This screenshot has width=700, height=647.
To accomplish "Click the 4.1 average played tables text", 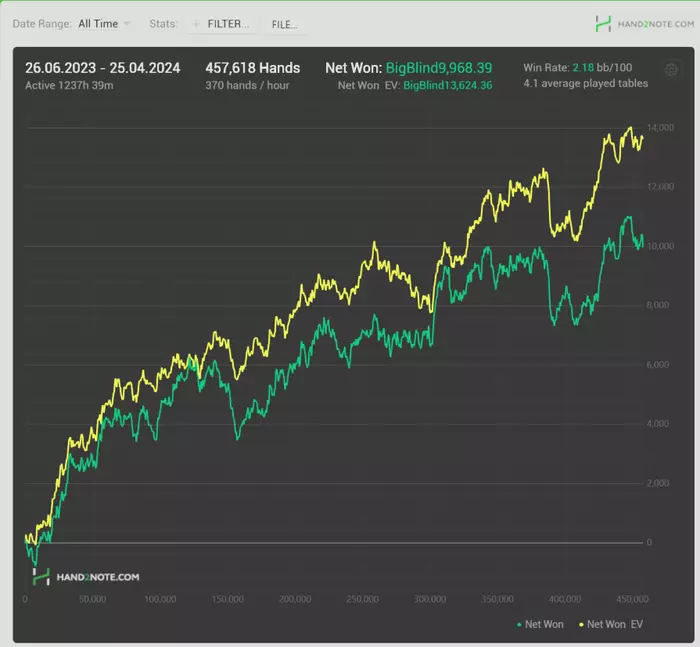I will pos(585,84).
